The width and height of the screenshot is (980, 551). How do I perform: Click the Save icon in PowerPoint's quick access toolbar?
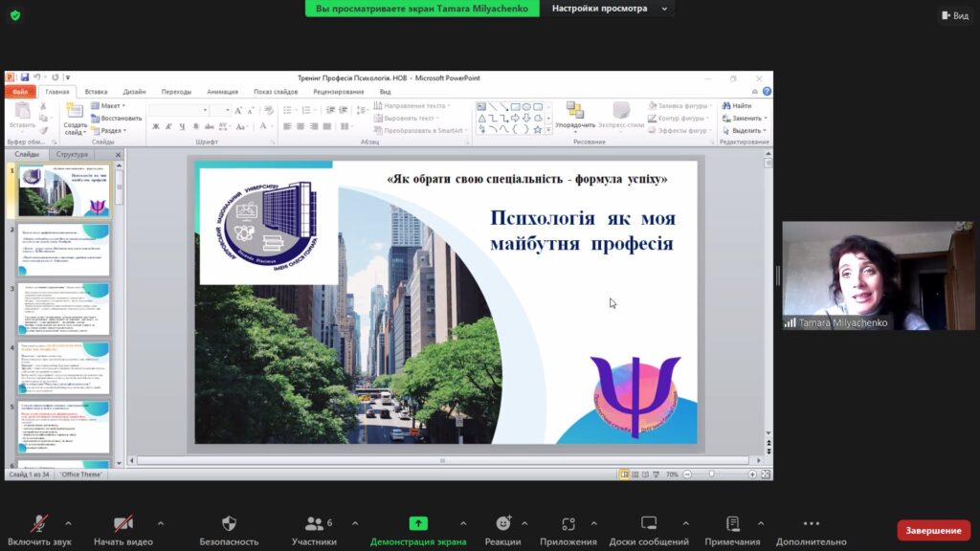pyautogui.click(x=24, y=77)
